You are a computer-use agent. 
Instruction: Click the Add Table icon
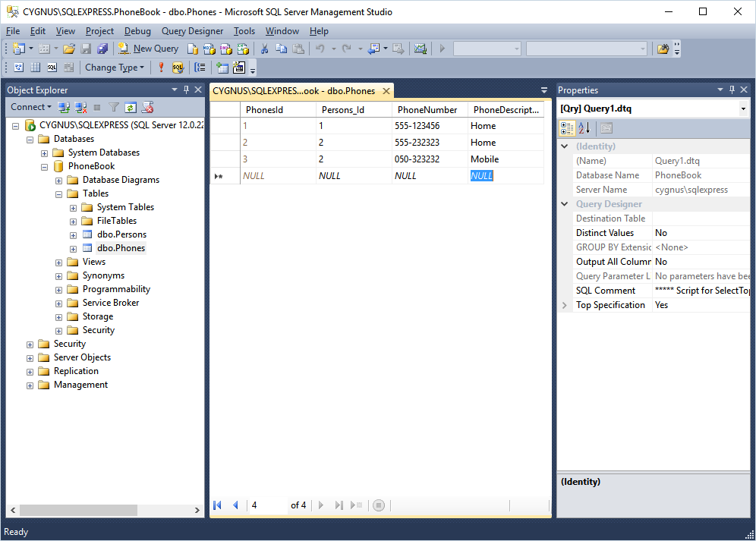coord(222,68)
